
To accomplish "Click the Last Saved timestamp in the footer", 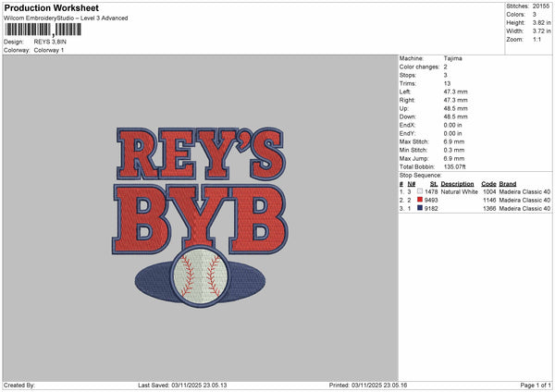I will click(181, 386).
